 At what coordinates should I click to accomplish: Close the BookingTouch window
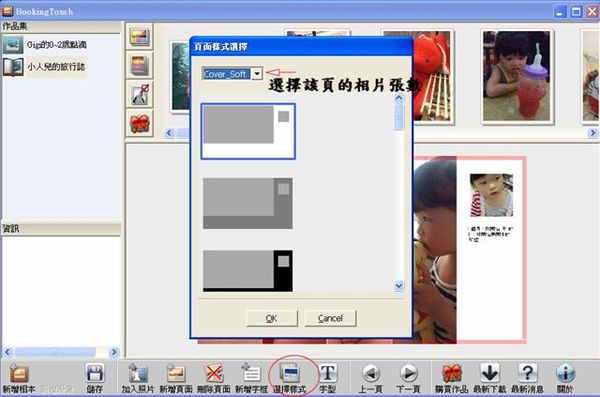coord(592,11)
